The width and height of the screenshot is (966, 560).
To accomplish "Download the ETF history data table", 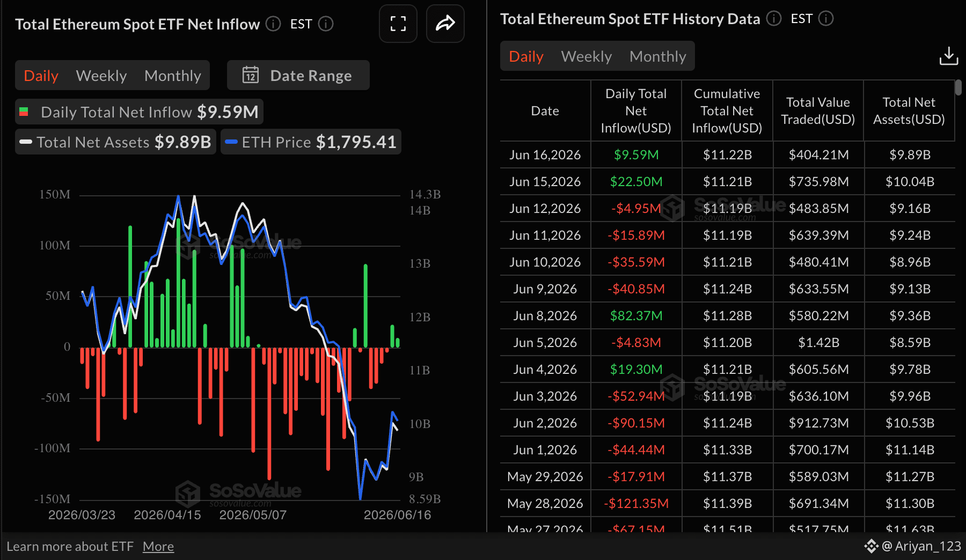I will point(948,56).
